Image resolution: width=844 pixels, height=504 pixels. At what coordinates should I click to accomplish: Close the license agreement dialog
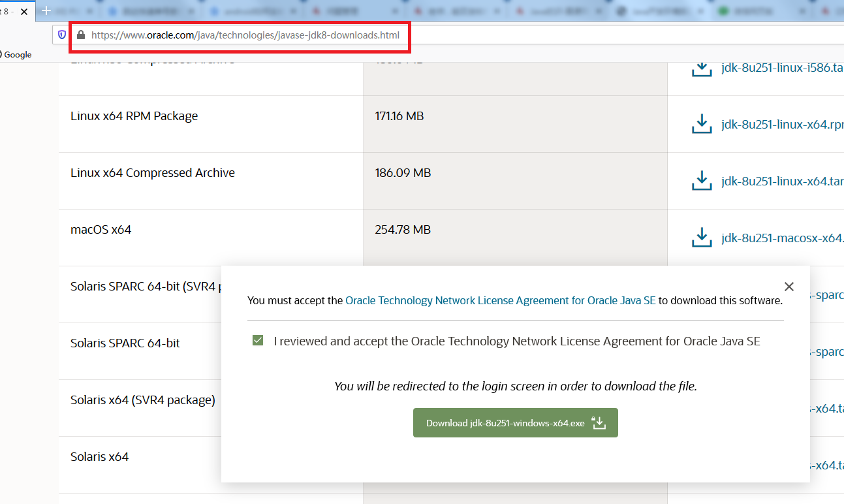point(789,287)
